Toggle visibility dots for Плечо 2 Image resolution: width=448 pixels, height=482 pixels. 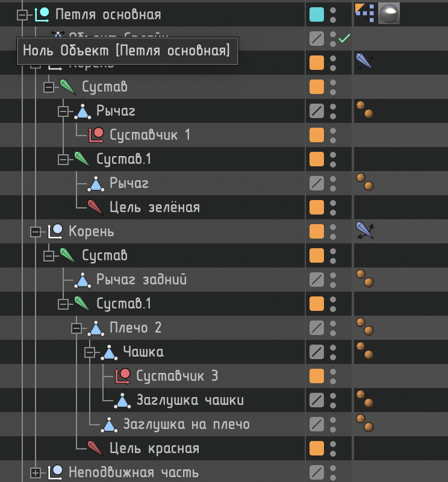(x=333, y=328)
